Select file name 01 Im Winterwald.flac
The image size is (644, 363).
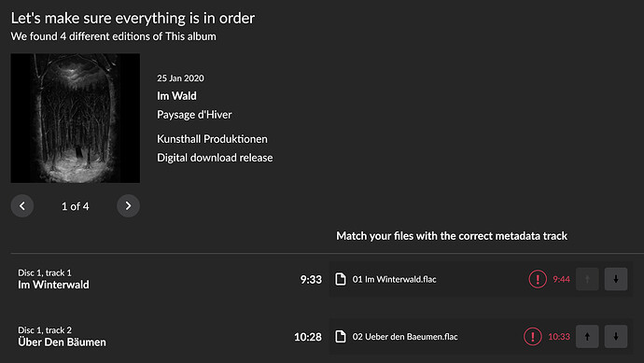(394, 279)
